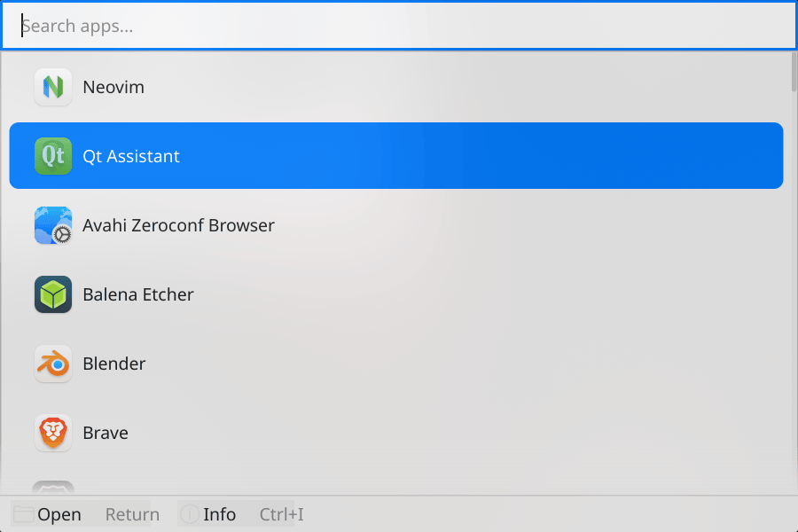Click the green Qt Assistant icon
798x532 pixels.
coord(53,156)
